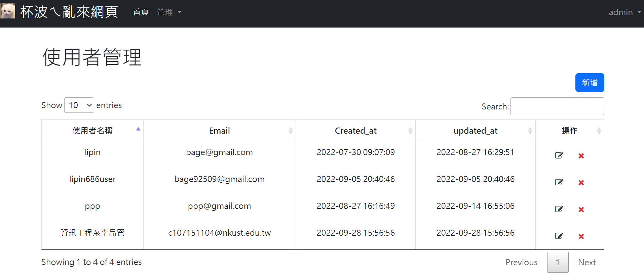
Task: Sort by updated_at column arrows
Action: click(x=530, y=131)
